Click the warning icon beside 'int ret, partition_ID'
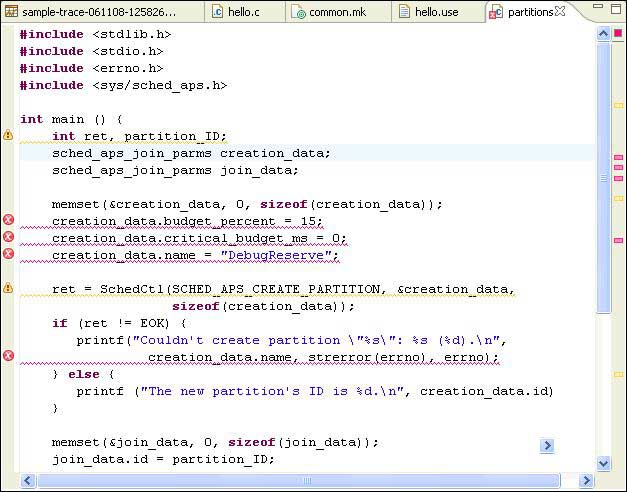 pos(8,135)
